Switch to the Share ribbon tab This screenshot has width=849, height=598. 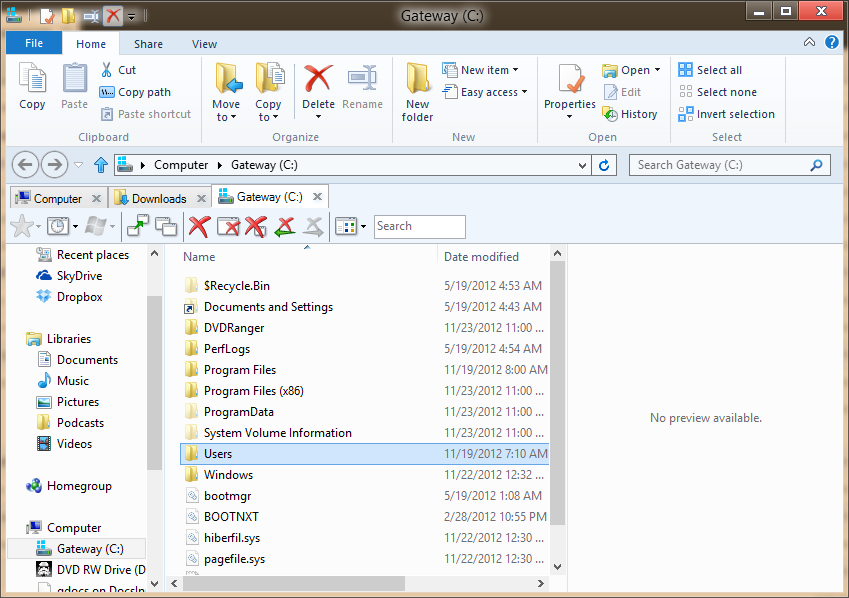coord(148,44)
